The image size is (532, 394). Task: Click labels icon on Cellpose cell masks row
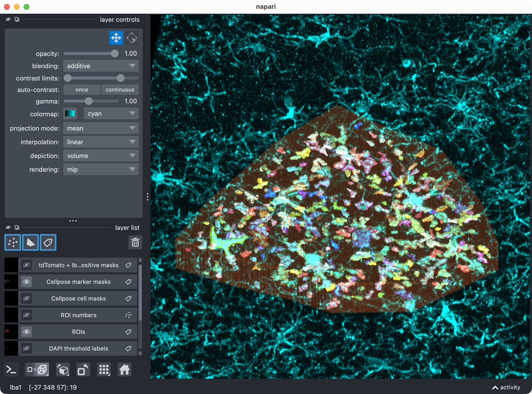tap(128, 299)
